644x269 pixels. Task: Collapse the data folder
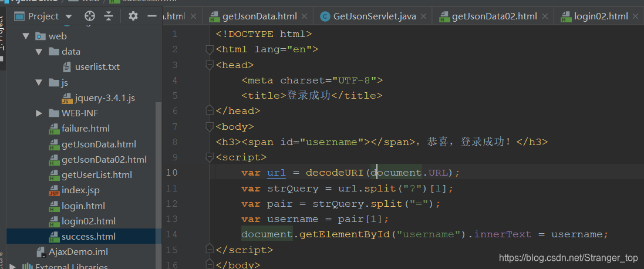click(39, 52)
